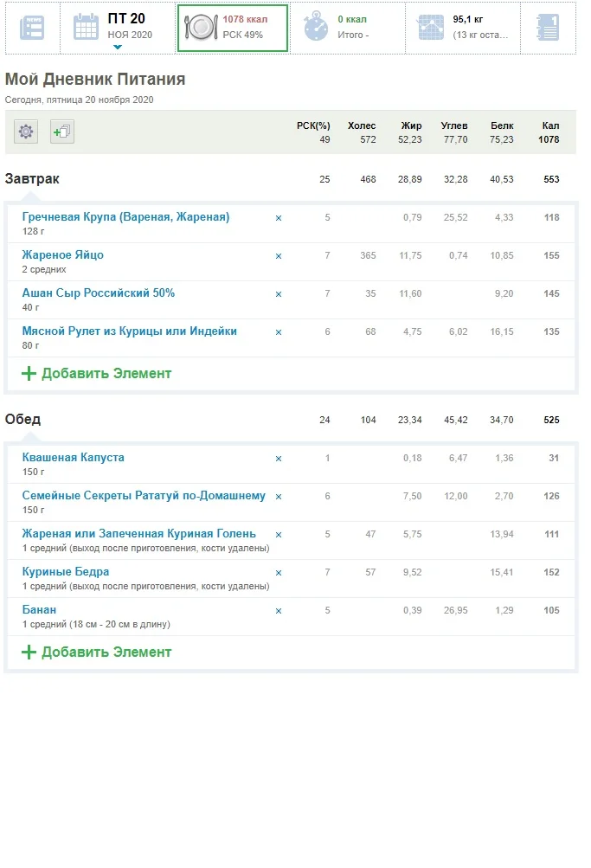Open Квашеная Капуста link
Image resolution: width=591 pixels, height=868 pixels.
click(73, 458)
